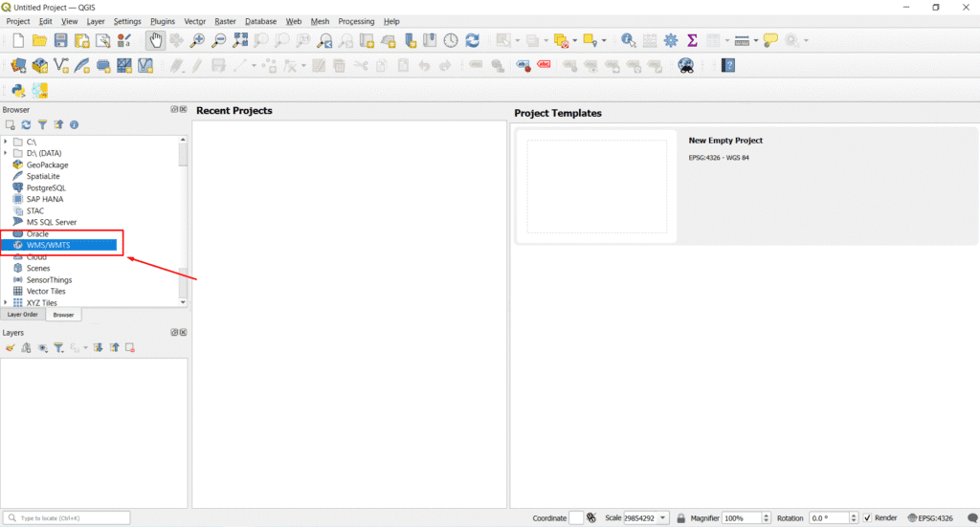This screenshot has width=980, height=527.
Task: Click New SpatiaLite Layer feather icon
Action: tap(82, 66)
